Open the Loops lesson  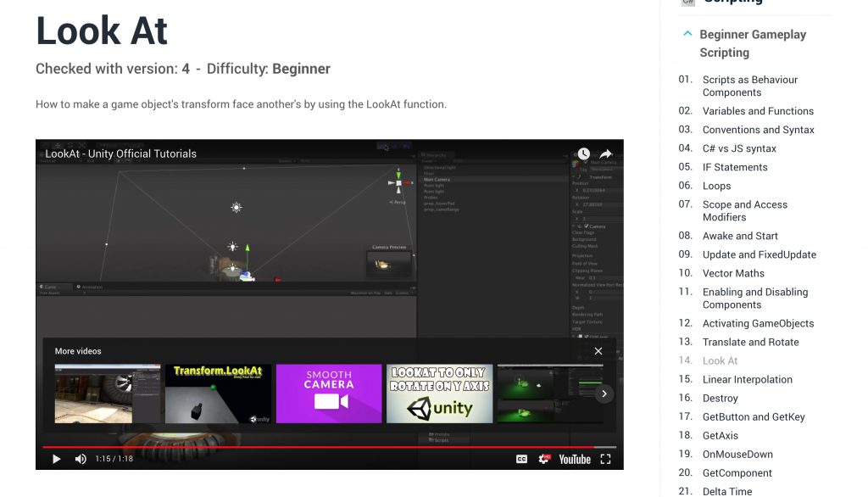pos(717,187)
